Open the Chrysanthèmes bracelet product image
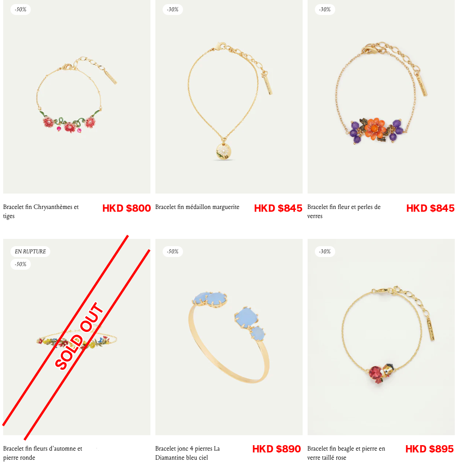The height and width of the screenshot is (476, 458). click(77, 97)
